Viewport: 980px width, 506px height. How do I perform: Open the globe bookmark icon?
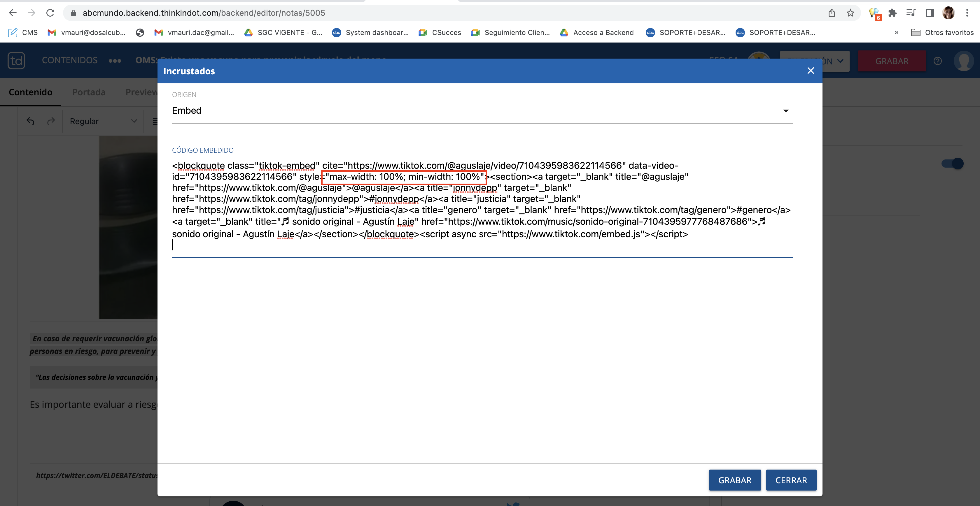[140, 33]
